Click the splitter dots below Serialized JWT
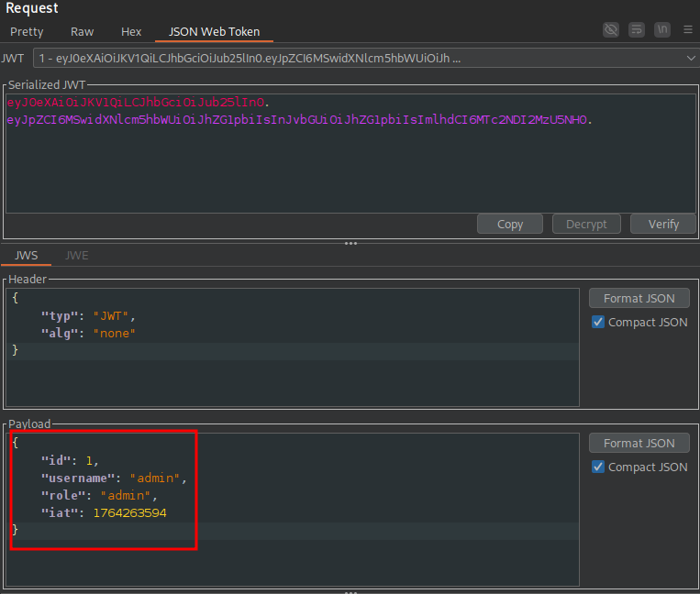 [x=350, y=243]
